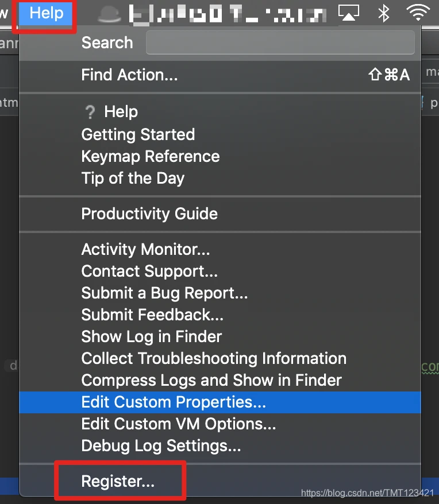The image size is (439, 504).
Task: Open the Keymap Reference item
Action: pos(151,156)
